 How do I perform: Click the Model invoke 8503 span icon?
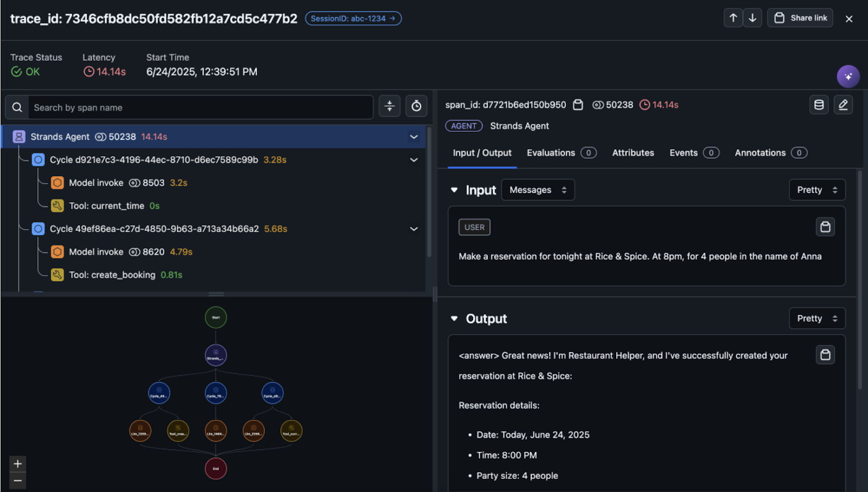pos(58,183)
